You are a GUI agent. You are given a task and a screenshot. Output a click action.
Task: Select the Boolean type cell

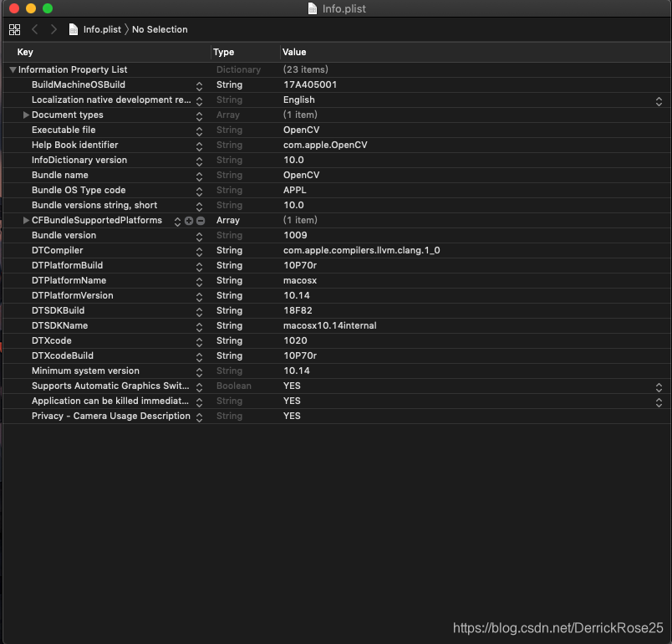[x=233, y=386]
